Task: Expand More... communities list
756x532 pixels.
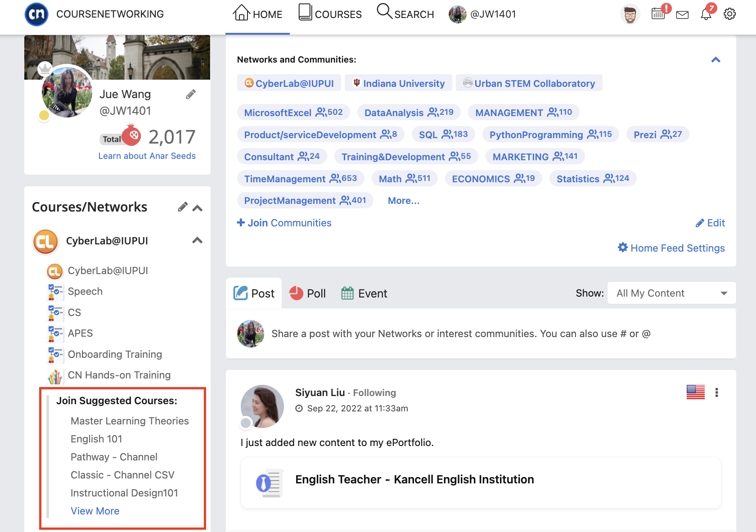Action: (404, 201)
